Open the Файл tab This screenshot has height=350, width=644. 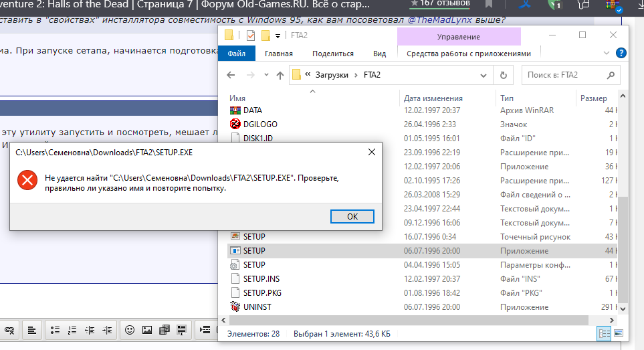point(237,54)
